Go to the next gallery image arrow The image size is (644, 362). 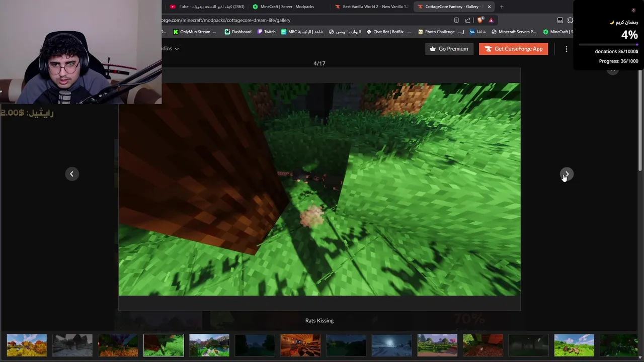[567, 174]
